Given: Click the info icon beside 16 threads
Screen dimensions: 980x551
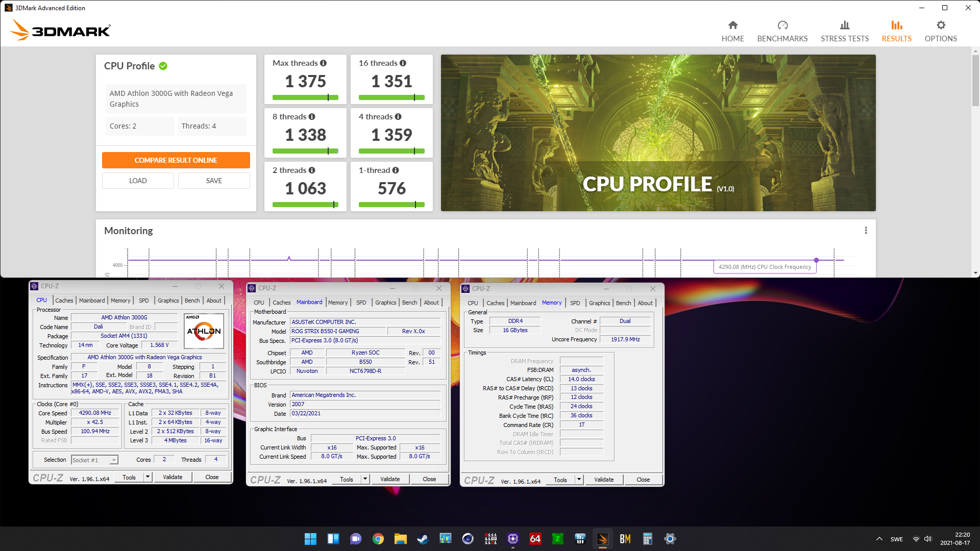Looking at the screenshot, I should [x=403, y=63].
